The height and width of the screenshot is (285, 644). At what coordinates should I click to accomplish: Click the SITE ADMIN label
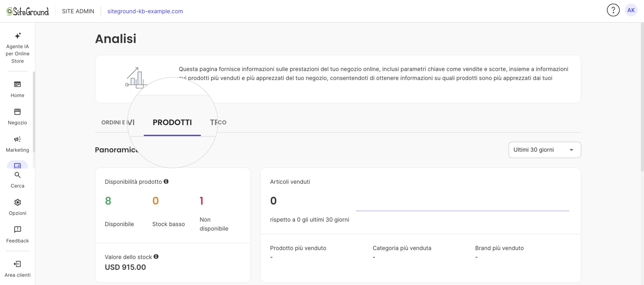point(78,11)
